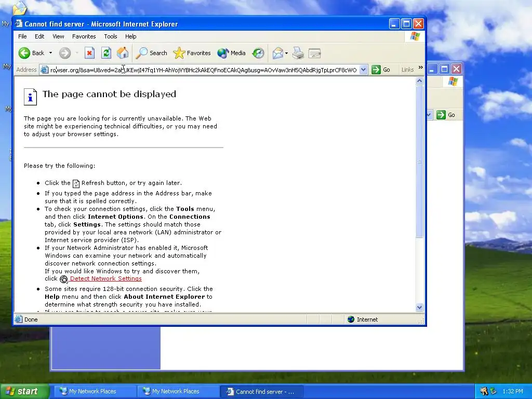
Task: Open the File menu
Action: 22,36
